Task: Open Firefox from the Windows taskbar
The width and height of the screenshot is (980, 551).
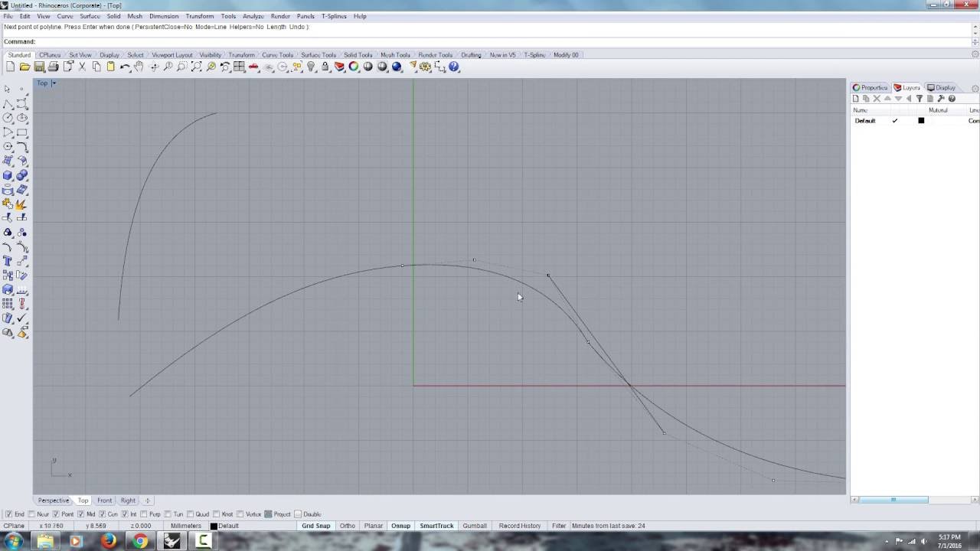Action: click(x=108, y=541)
